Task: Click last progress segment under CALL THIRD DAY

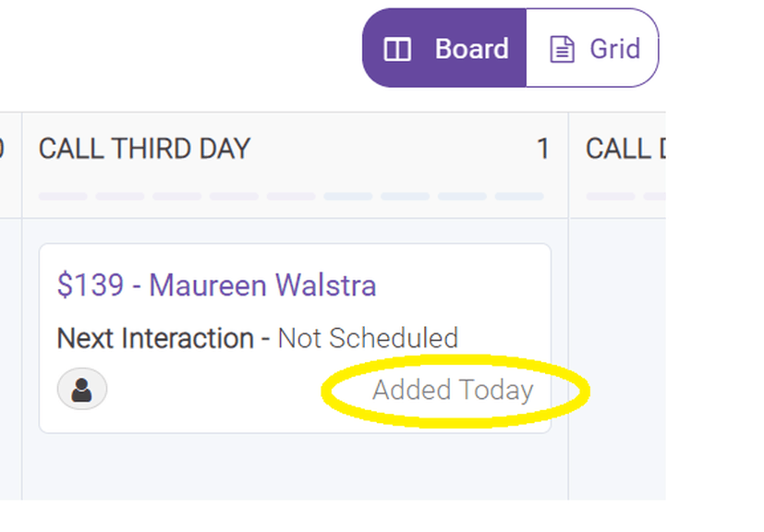Action: click(x=519, y=197)
